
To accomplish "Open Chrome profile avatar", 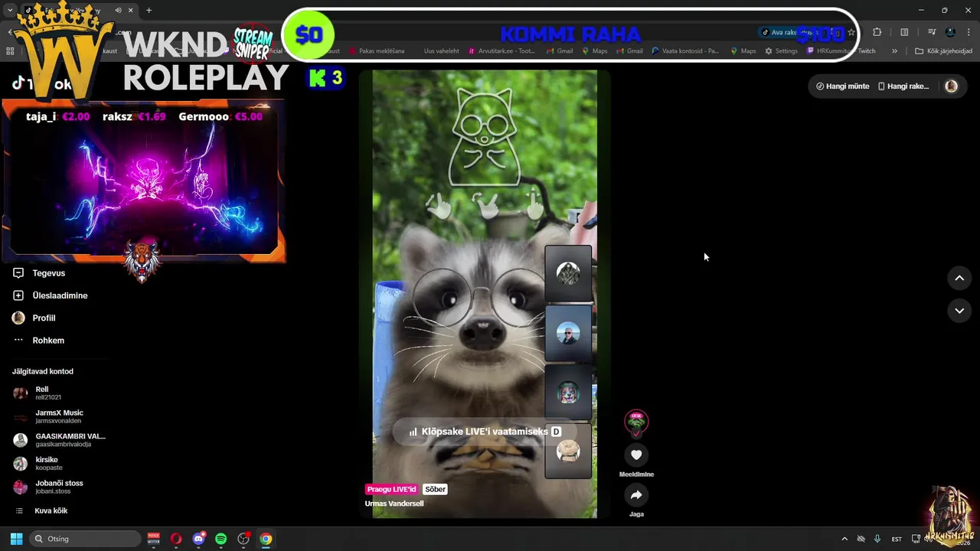I will tap(950, 32).
